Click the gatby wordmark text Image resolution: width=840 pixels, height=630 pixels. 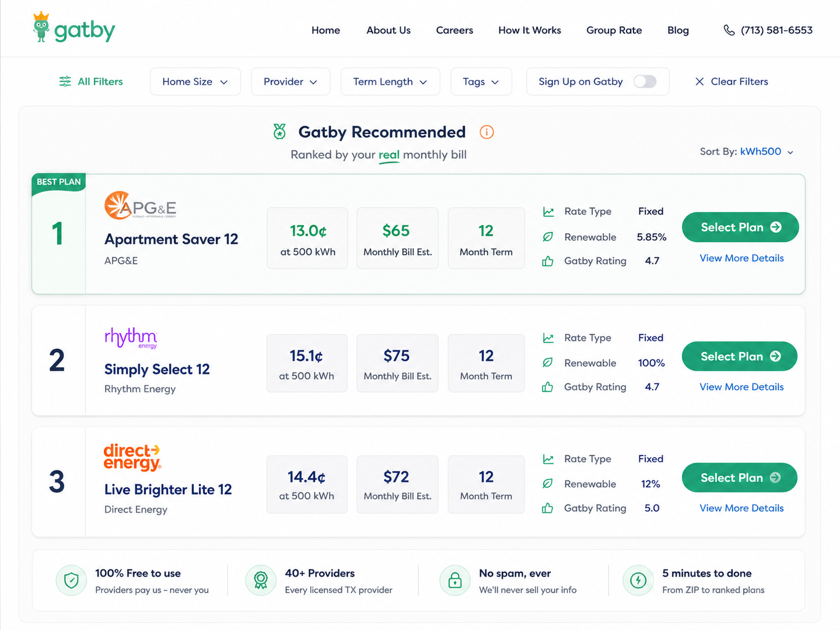pyautogui.click(x=85, y=31)
